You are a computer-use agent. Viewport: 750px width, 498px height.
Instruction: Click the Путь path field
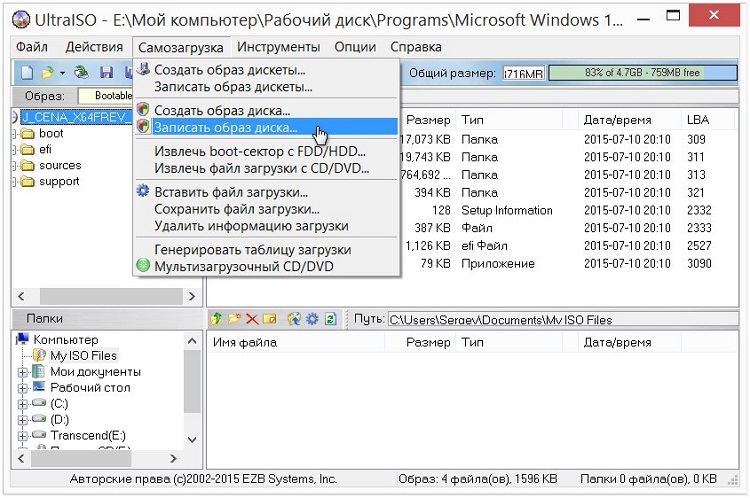562,319
